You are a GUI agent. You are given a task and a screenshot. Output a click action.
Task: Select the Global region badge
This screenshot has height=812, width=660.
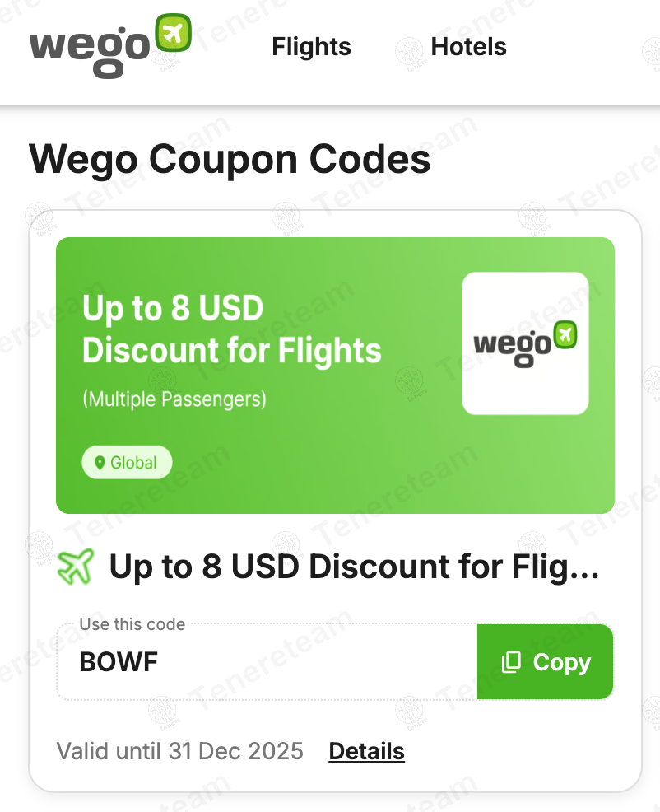[x=127, y=463]
